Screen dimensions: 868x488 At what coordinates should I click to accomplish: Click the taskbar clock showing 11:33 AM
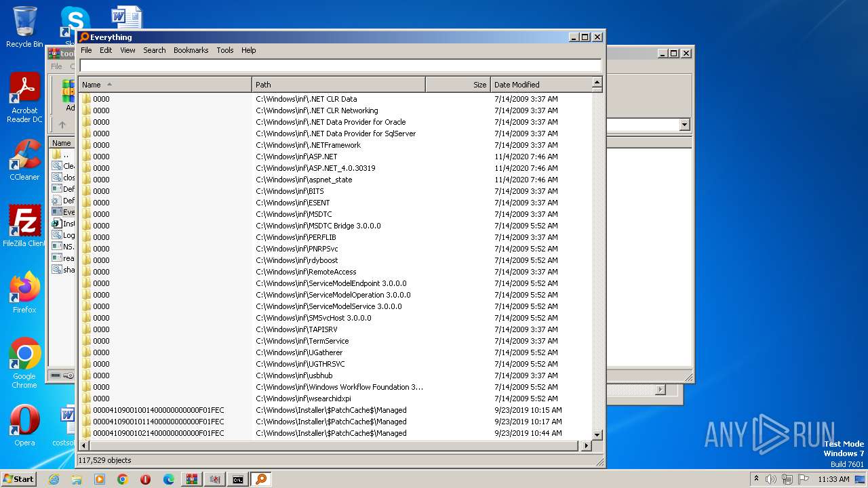coord(833,479)
